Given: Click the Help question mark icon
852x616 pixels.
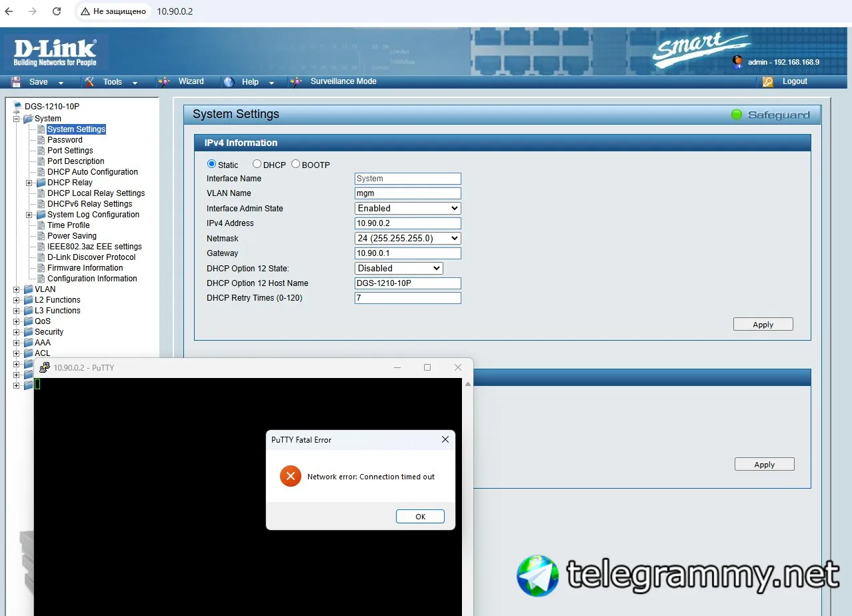Looking at the screenshot, I should click(x=229, y=82).
